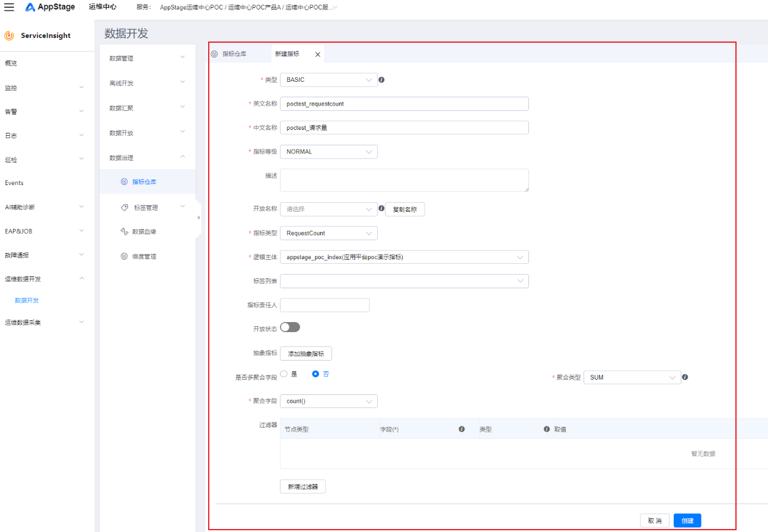The width and height of the screenshot is (768, 532).
Task: Expand the 逻辑主体 dropdown
Action: [404, 257]
